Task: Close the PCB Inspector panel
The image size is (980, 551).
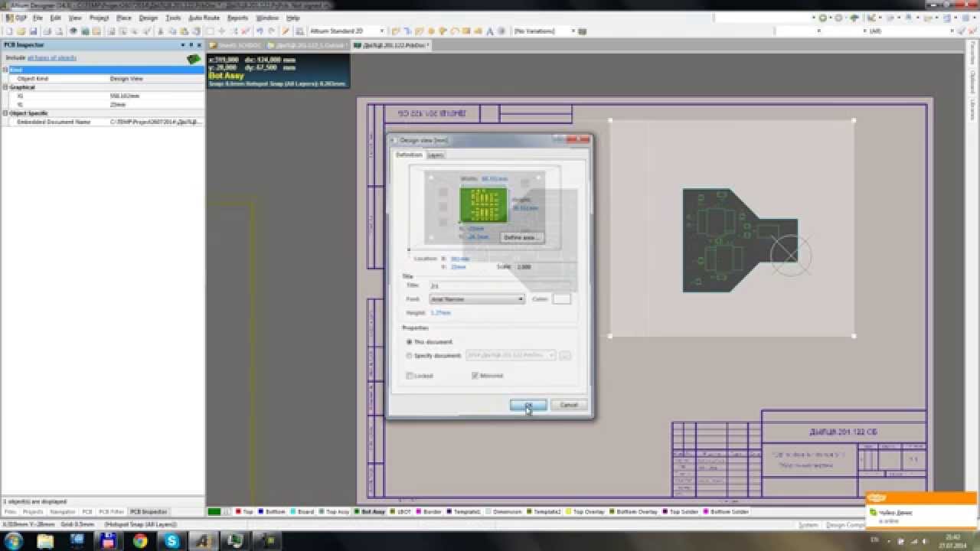Action: click(200, 45)
